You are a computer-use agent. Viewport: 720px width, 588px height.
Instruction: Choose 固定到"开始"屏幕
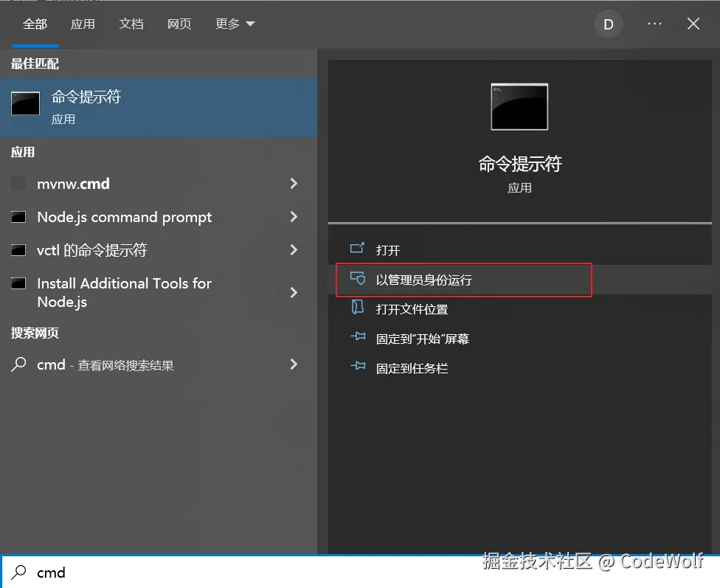coord(520,339)
